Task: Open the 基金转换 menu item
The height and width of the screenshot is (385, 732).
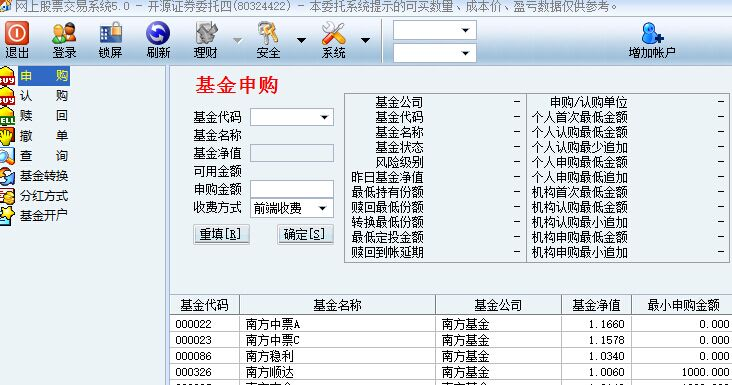Action: [x=44, y=176]
